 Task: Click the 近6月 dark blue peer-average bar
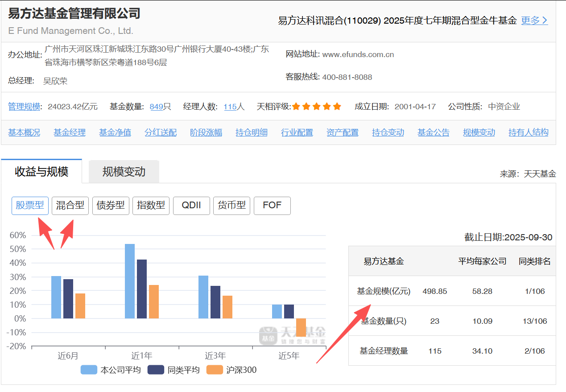click(x=68, y=299)
